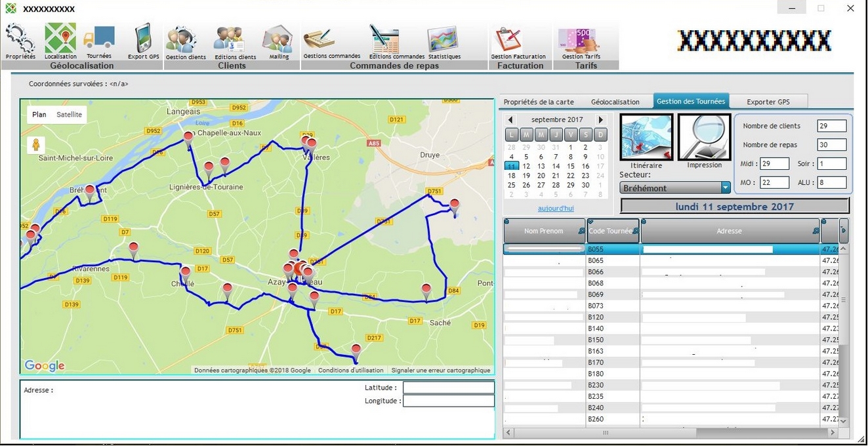Screen dimensions: 868x446
Task: Switch to Propriétés de la carte tab
Action: click(538, 102)
